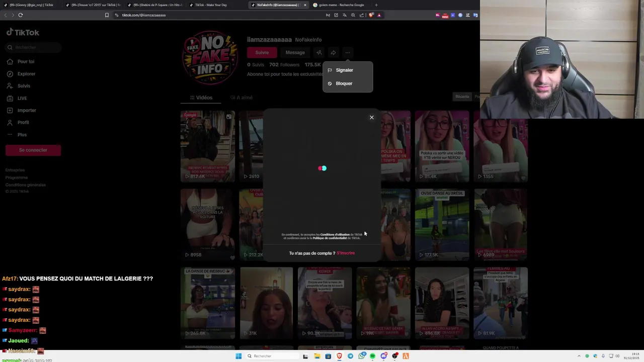Screen dimensions: 644x362
Task: Switch to Gionny TikTok browser tab
Action: pos(30,5)
